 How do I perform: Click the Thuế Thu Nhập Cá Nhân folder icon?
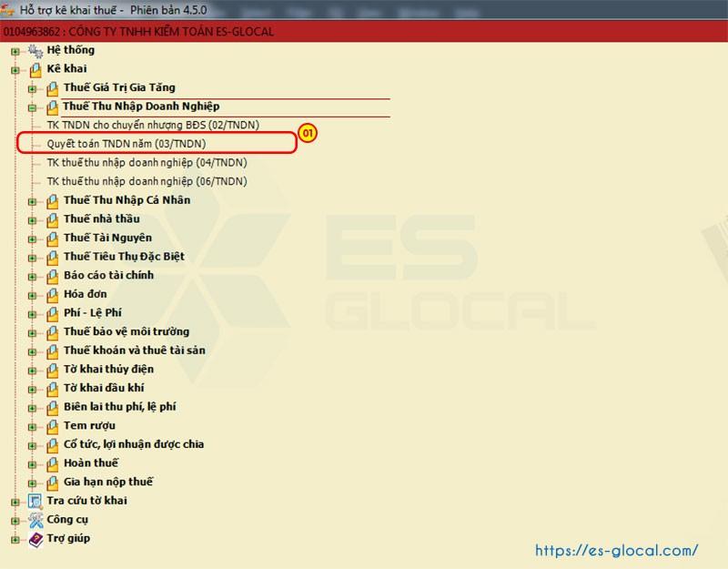pos(53,201)
